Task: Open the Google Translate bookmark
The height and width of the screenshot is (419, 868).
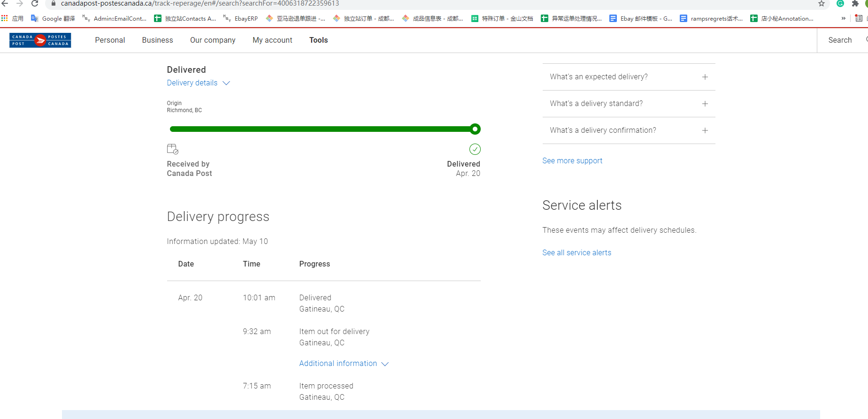Action: (x=53, y=18)
